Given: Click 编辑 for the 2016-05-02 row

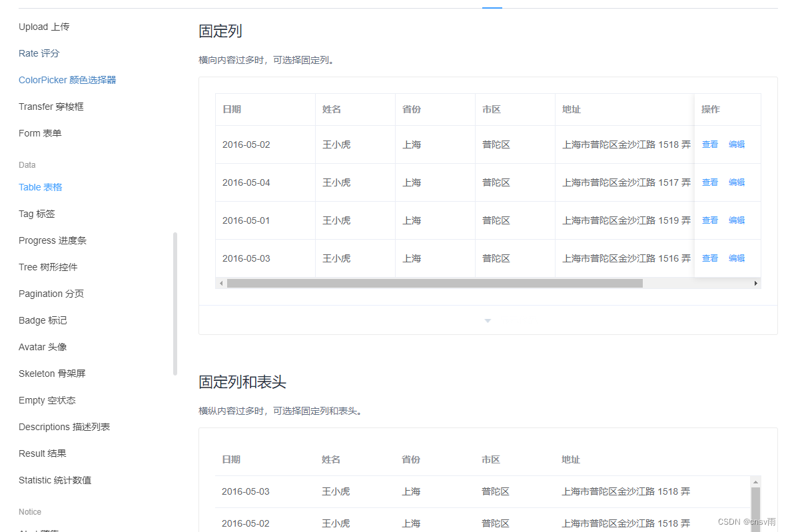Looking at the screenshot, I should [736, 144].
